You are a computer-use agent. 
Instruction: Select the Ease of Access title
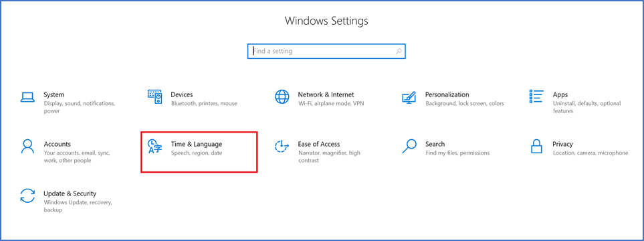[319, 144]
